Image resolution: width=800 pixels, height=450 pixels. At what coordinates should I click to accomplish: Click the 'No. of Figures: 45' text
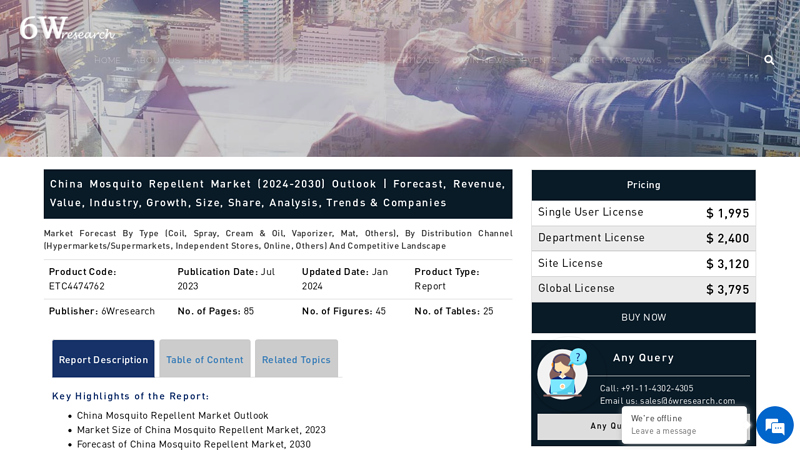point(343,311)
